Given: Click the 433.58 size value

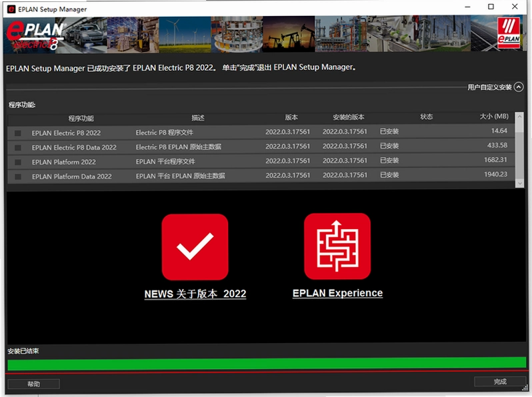Looking at the screenshot, I should pos(497,145).
